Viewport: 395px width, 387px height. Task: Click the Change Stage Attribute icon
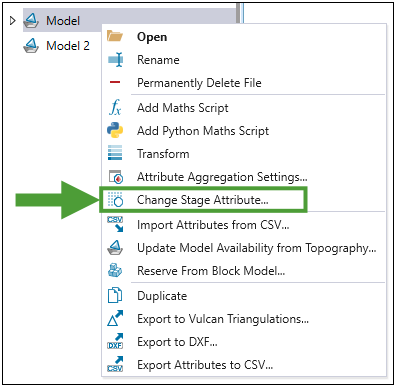[x=115, y=200]
